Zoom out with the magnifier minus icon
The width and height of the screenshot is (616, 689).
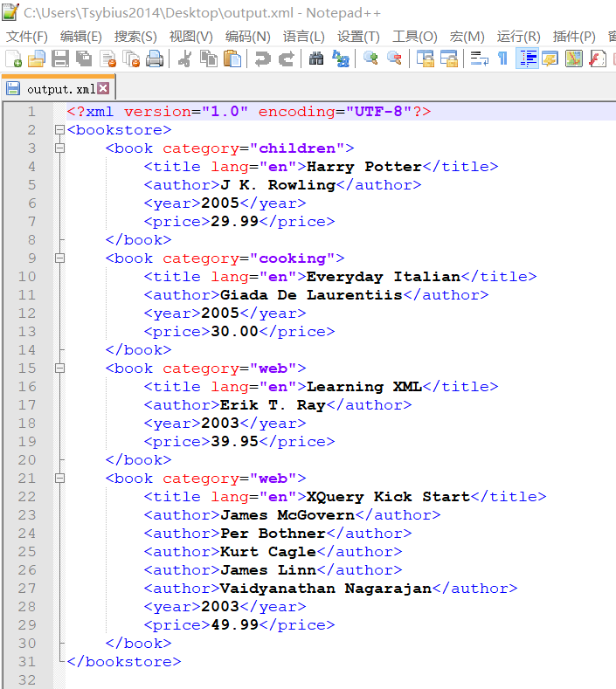(394, 59)
